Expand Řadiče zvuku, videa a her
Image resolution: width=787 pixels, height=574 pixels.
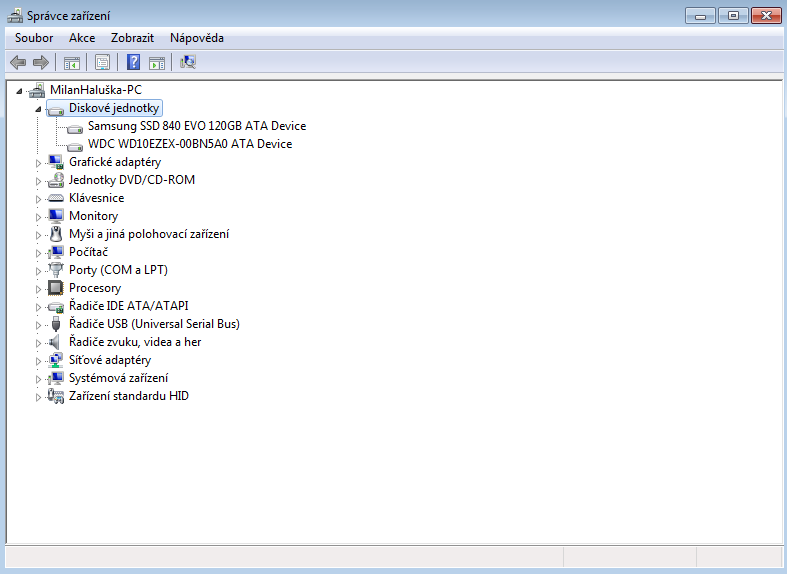tap(38, 343)
